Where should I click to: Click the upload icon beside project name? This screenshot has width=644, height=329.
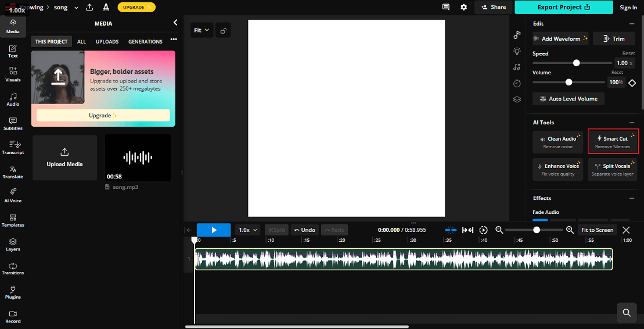tap(89, 7)
